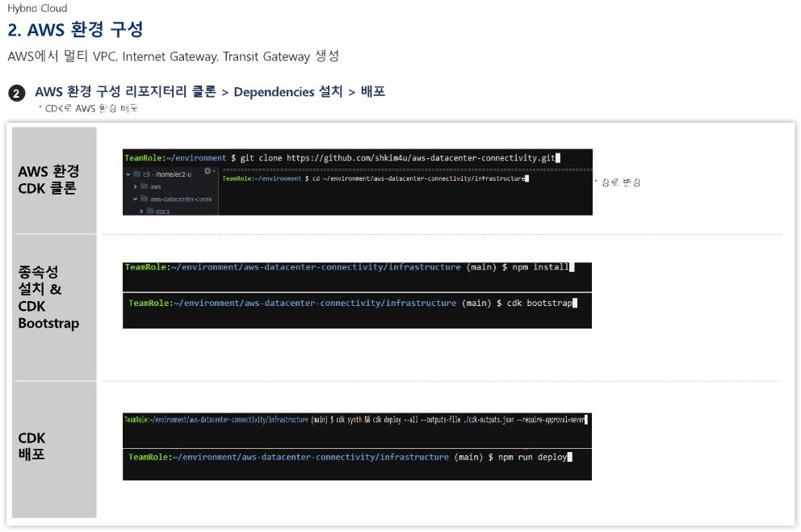Collapse the aws-datacenter-conne folder arrow

point(136,199)
